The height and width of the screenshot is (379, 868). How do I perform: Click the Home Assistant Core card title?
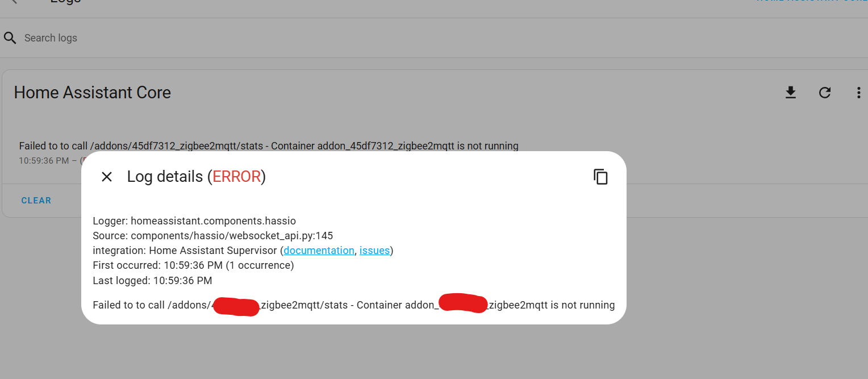(93, 92)
